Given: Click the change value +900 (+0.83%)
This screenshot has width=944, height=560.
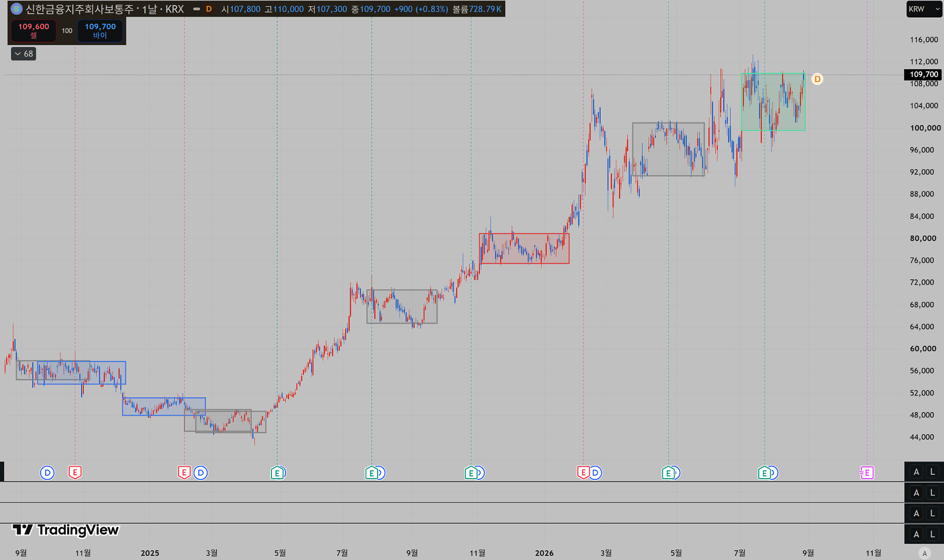Looking at the screenshot, I should (x=421, y=9).
